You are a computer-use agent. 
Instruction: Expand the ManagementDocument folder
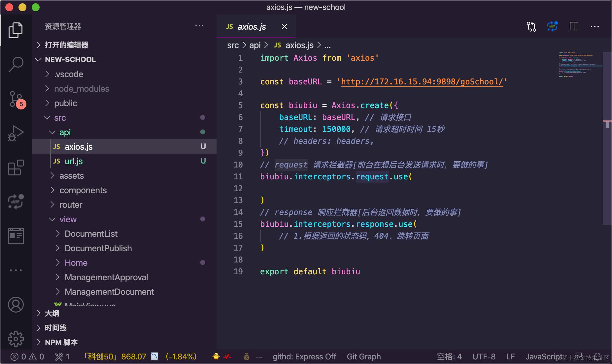[x=124, y=291]
